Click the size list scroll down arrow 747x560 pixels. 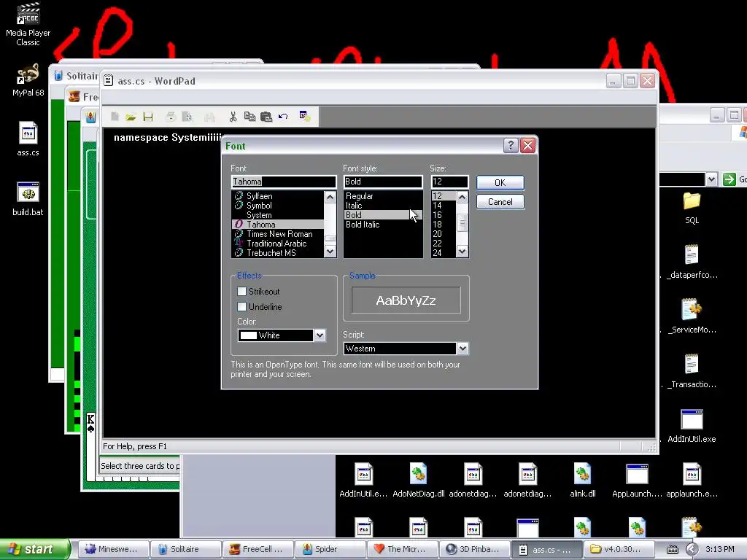pos(462,251)
